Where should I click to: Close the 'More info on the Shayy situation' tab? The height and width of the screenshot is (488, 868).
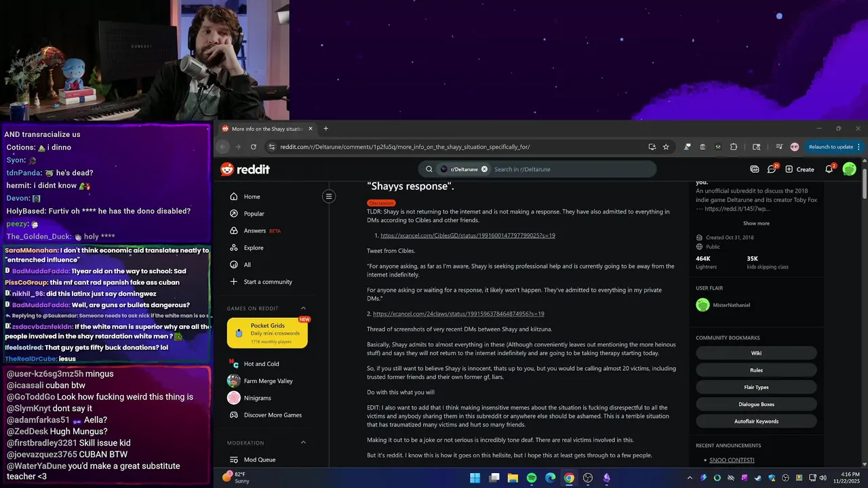[x=311, y=129]
